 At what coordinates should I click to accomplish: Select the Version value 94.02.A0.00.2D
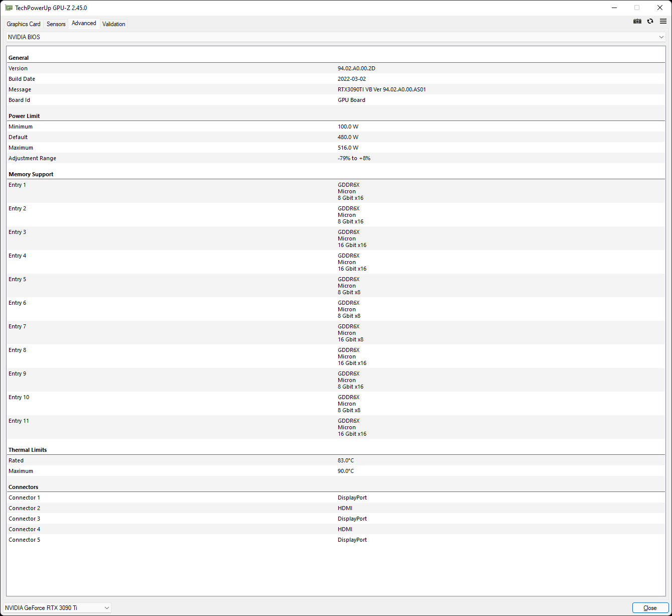click(356, 68)
